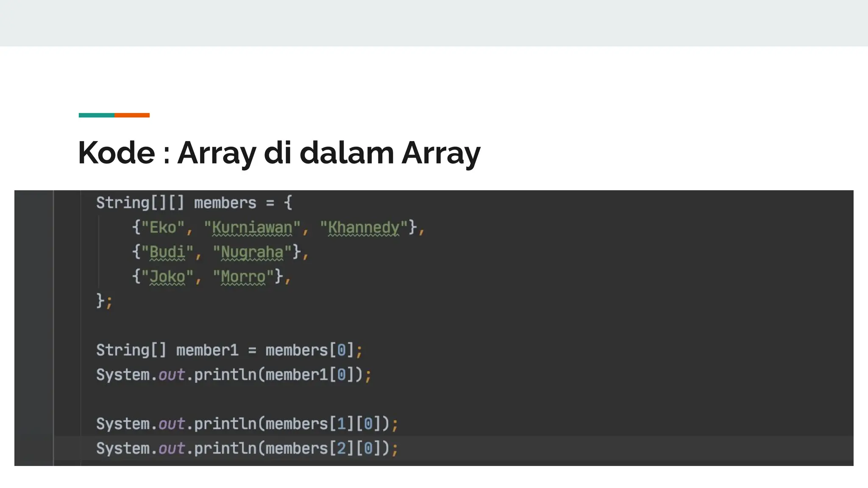The width and height of the screenshot is (868, 488).
Task: Click the string "Joko" in the third row
Action: click(x=167, y=277)
